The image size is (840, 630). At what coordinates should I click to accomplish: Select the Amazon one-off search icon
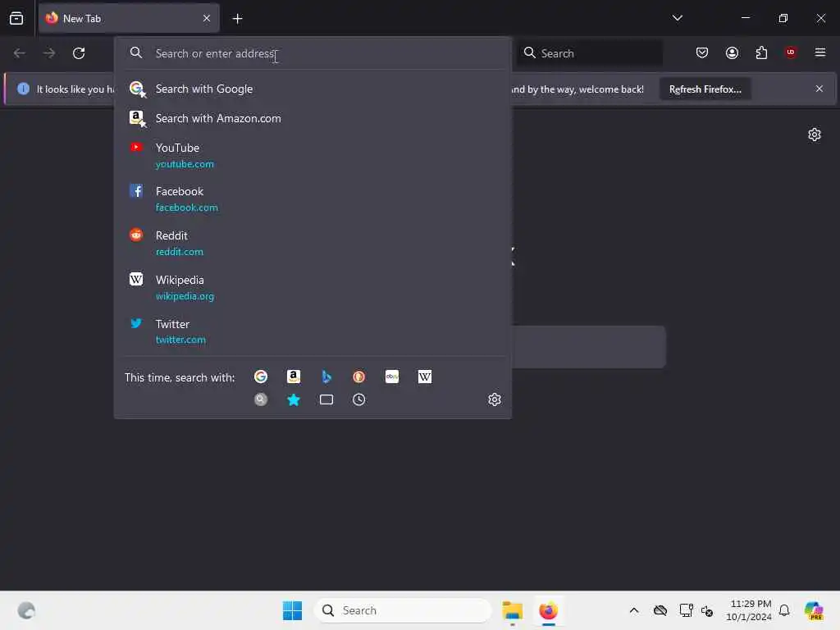294,377
